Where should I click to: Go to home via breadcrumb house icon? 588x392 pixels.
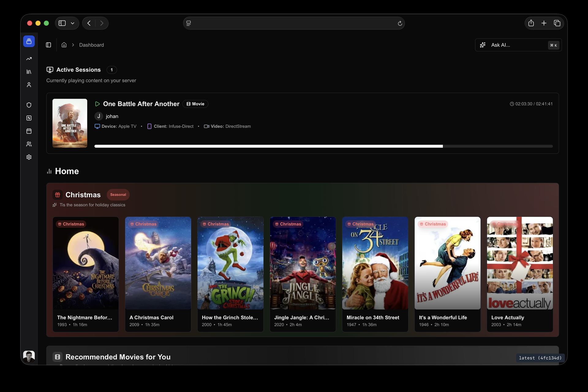[x=64, y=45]
